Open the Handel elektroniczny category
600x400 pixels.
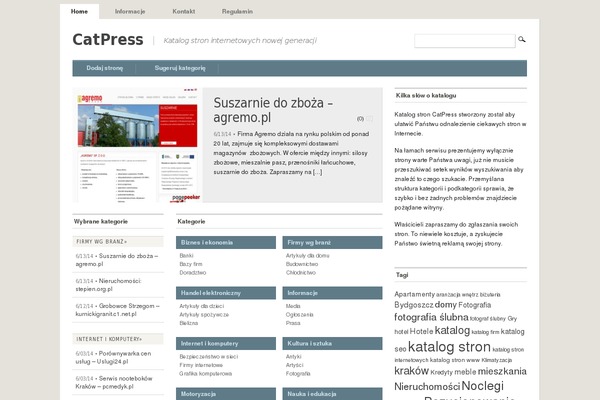point(226,293)
